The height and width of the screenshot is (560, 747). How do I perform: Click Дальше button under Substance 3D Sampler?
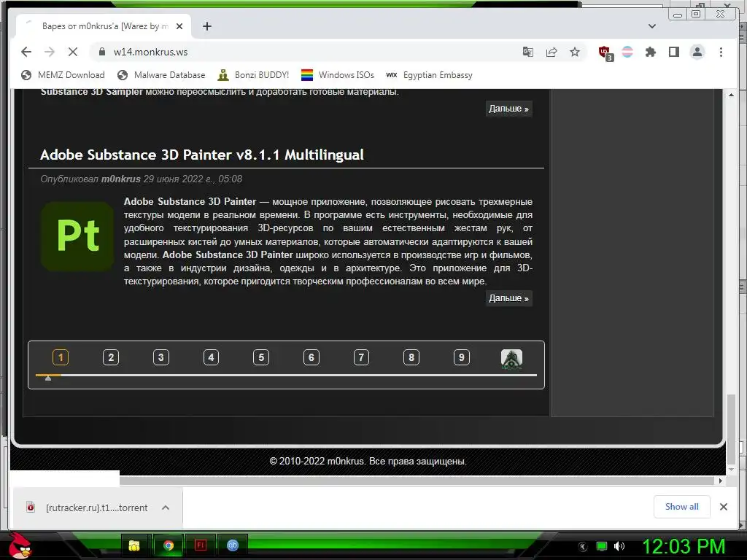click(x=508, y=109)
